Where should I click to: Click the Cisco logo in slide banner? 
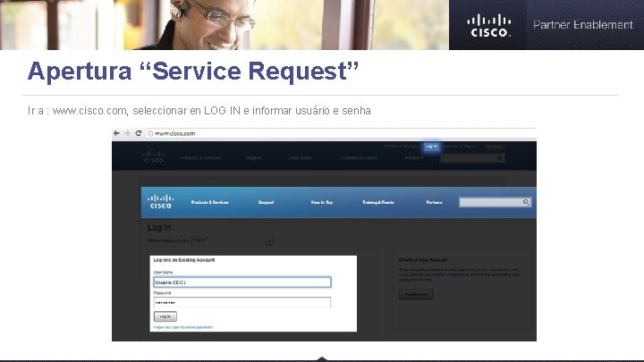point(488,25)
